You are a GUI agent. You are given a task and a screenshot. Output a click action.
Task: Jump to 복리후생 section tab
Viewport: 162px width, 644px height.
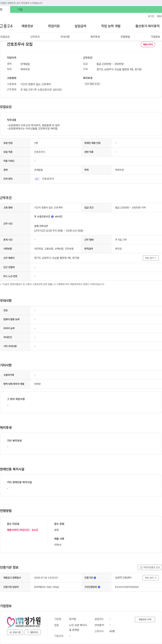(95, 37)
